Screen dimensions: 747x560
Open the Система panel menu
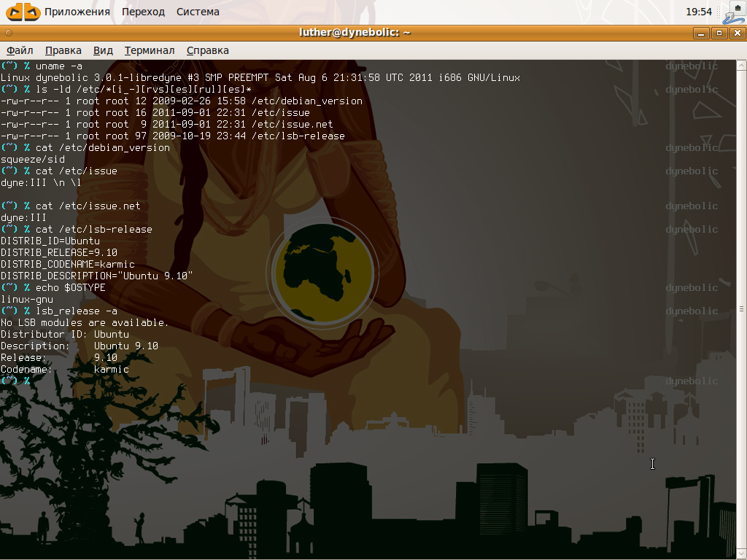(198, 12)
